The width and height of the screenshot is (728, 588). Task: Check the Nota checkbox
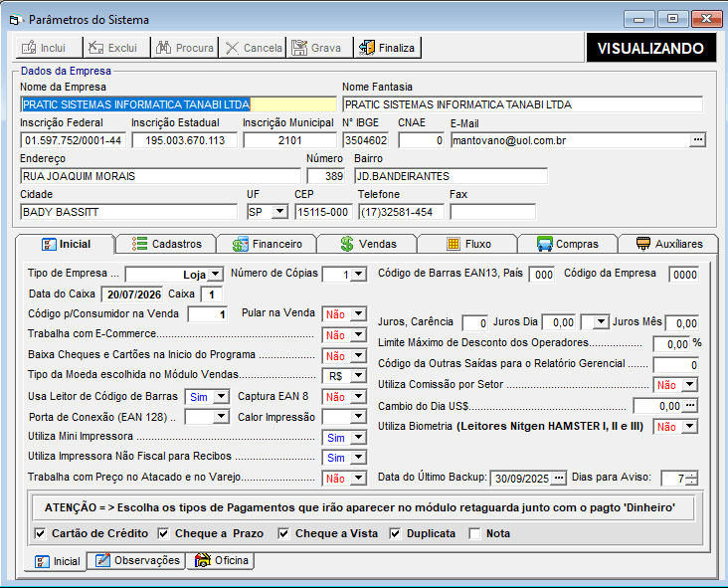point(474,533)
